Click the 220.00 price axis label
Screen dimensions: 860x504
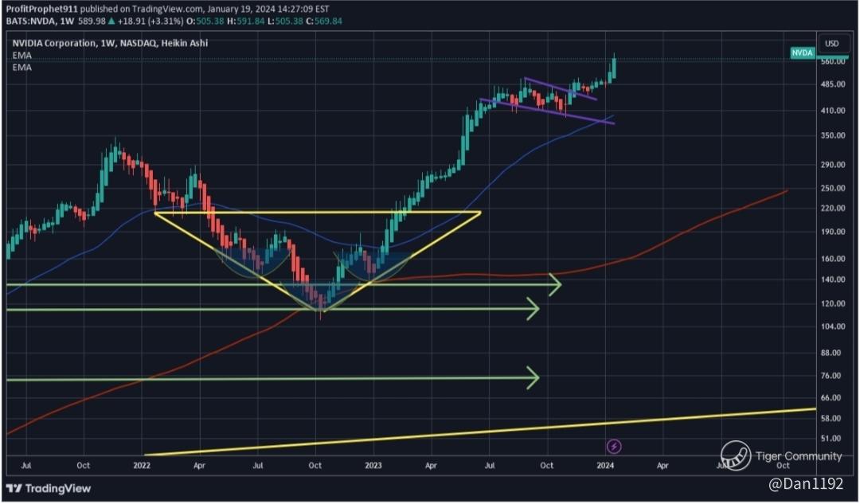(x=833, y=209)
